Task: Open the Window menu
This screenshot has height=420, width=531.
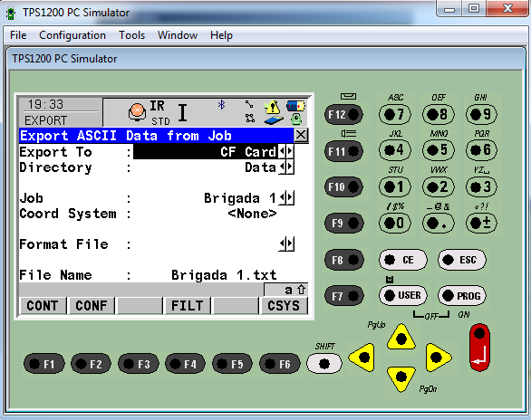Action: click(178, 35)
